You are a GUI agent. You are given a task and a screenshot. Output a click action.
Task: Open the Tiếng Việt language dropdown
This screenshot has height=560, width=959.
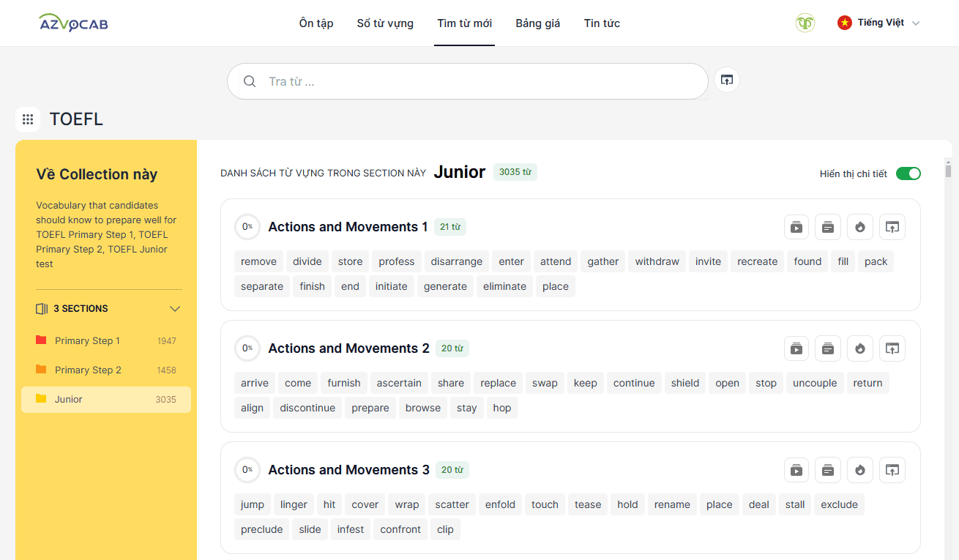pyautogui.click(x=878, y=23)
